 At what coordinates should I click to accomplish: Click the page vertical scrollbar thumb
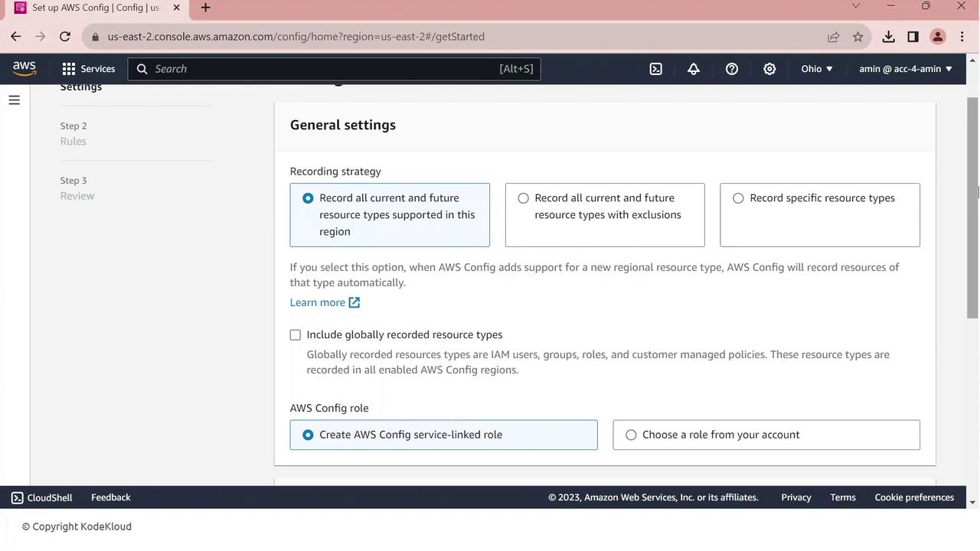click(x=972, y=208)
